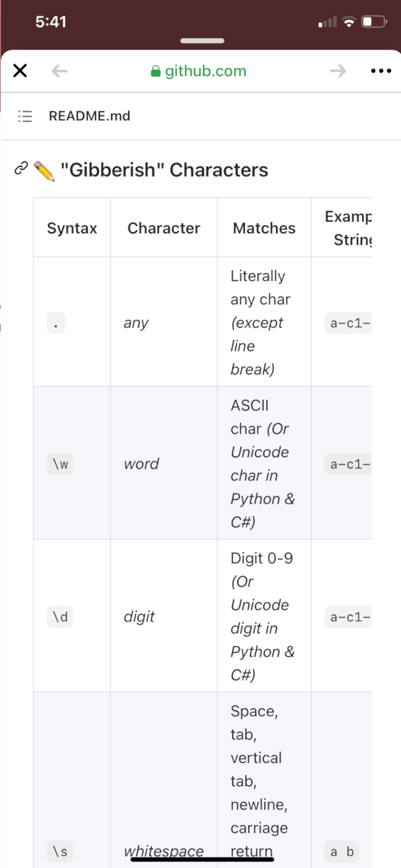Tap the Character column header

164,228
